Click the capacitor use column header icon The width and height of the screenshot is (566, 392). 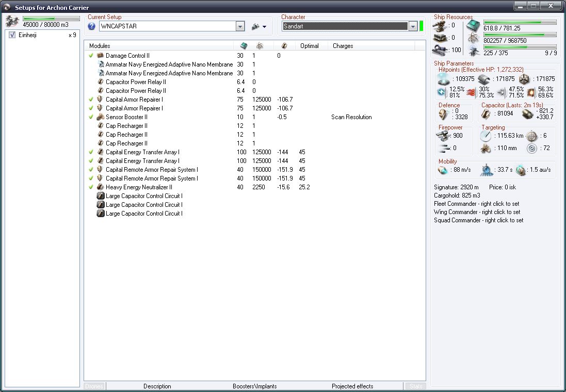point(284,46)
